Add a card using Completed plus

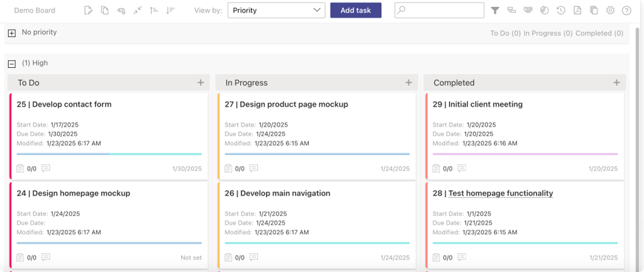pos(616,82)
